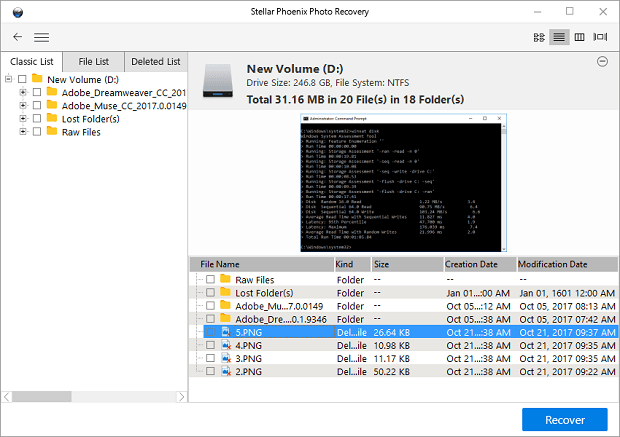The height and width of the screenshot is (437, 620).
Task: Switch to list details view
Action: click(559, 37)
